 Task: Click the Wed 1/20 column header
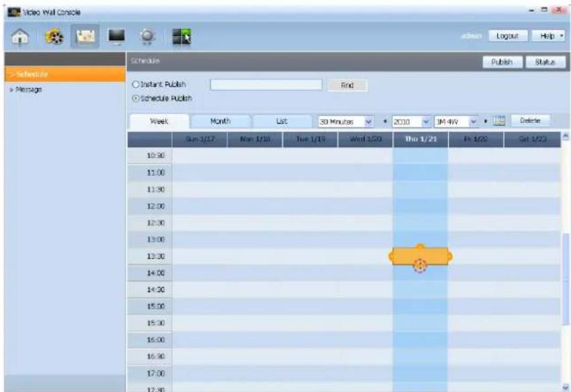pos(366,139)
